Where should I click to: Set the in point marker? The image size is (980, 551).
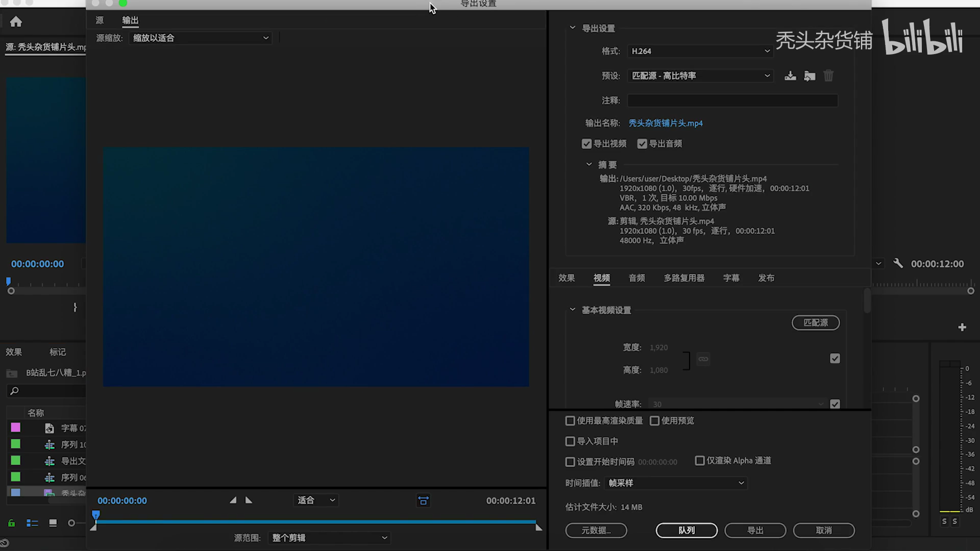[233, 500]
